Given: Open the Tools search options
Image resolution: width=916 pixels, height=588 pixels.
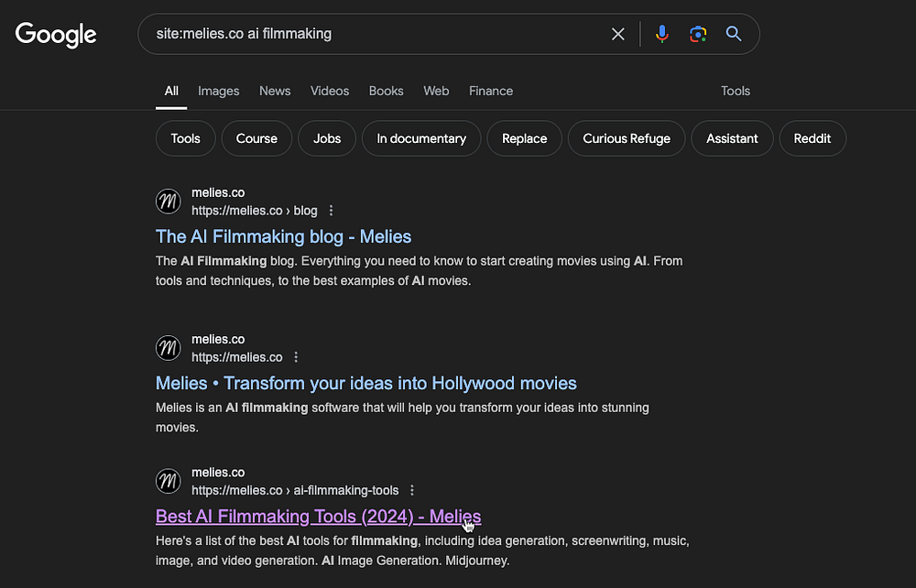Looking at the screenshot, I should pos(735,91).
